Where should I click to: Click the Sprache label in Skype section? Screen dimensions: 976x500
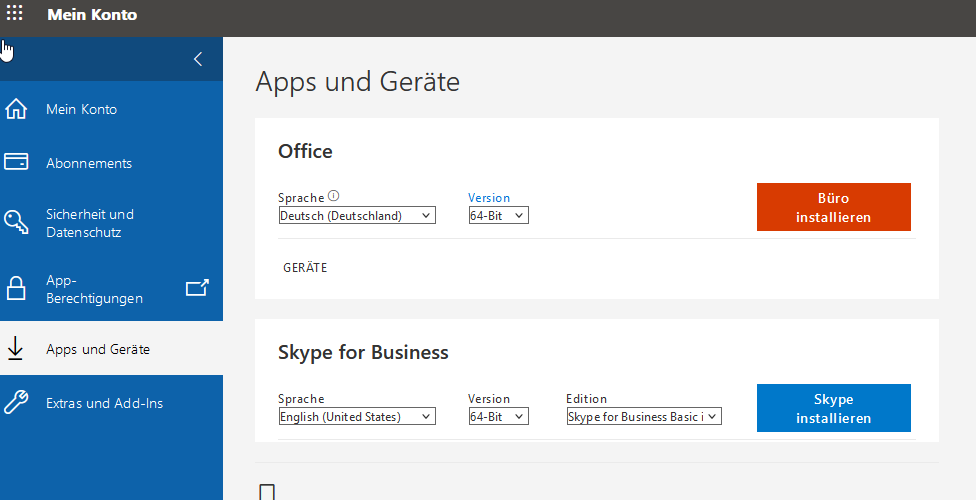[x=301, y=399]
